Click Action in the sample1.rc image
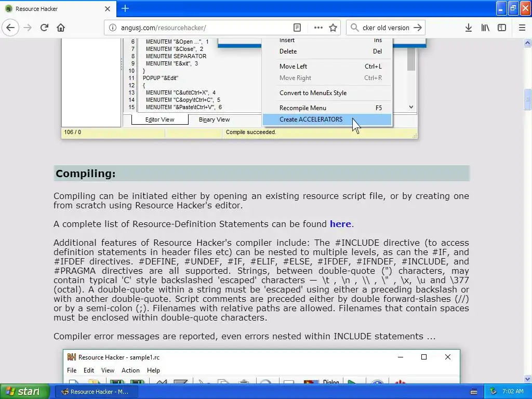The image size is (532, 399). point(130,370)
